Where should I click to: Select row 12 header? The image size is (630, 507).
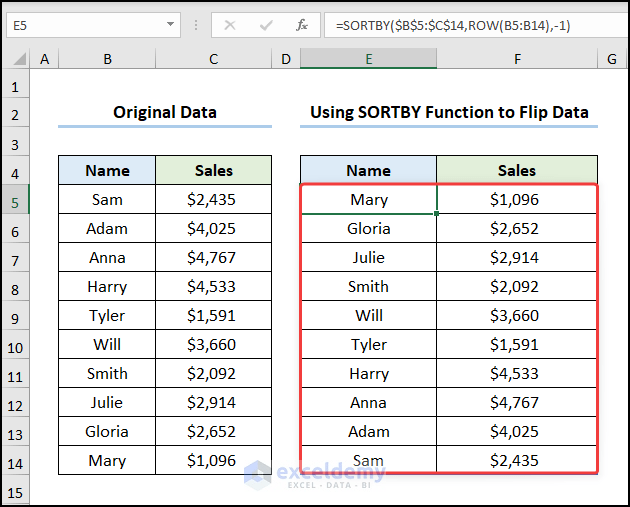(15, 402)
